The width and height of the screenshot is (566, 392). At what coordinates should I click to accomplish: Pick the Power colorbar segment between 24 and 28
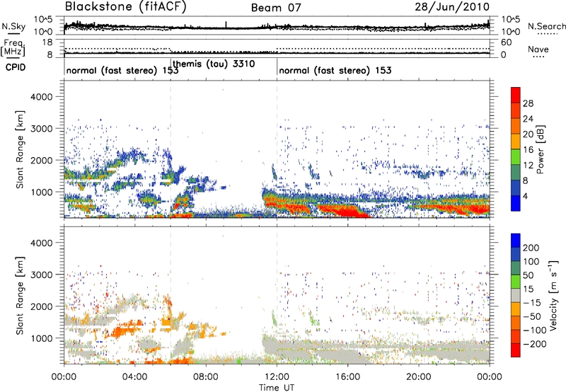[x=516, y=110]
